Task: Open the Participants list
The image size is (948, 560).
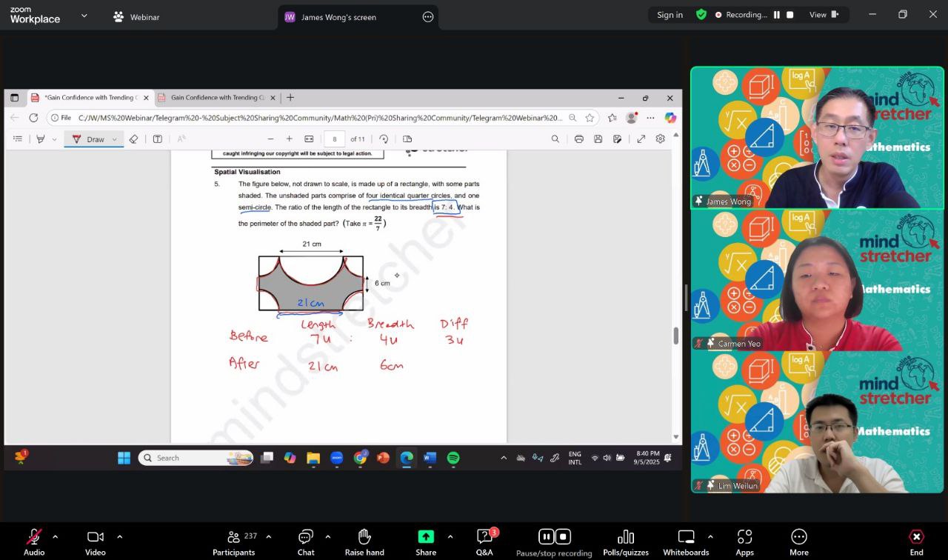Action: tap(233, 541)
